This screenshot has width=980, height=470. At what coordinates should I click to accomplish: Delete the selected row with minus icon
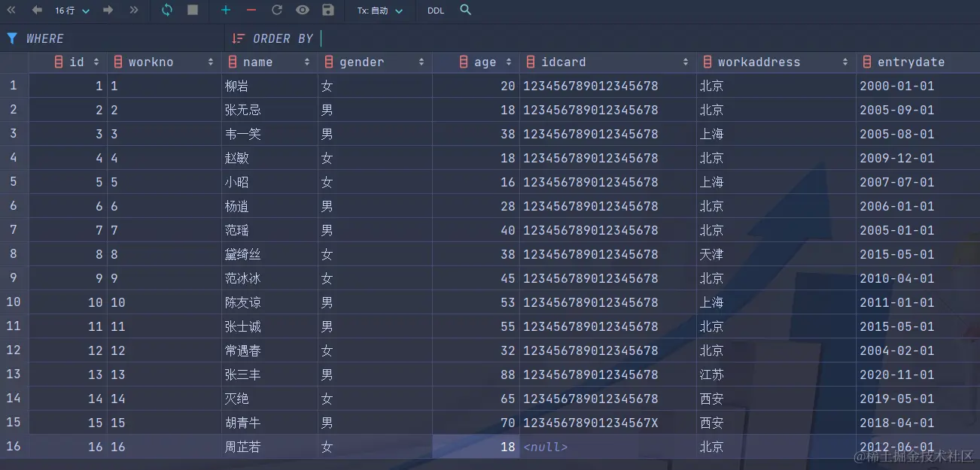[x=251, y=11]
